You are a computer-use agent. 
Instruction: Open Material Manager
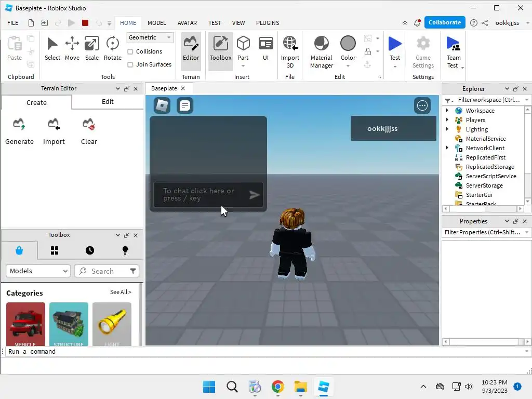321,52
